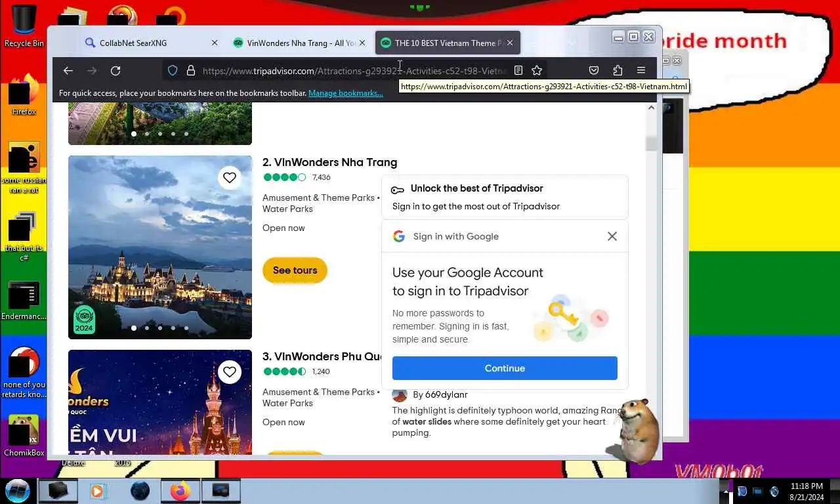The image size is (840, 504).
Task: Dismiss the Sign in with Google popup
Action: point(612,236)
